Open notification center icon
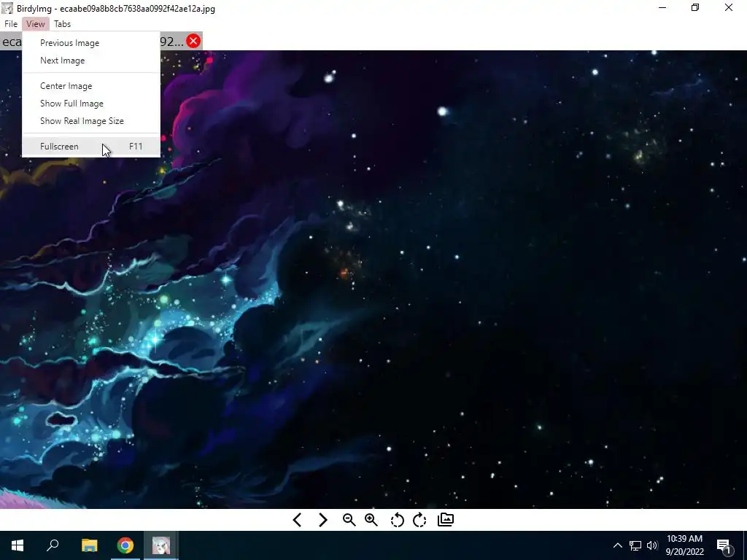 pos(724,545)
